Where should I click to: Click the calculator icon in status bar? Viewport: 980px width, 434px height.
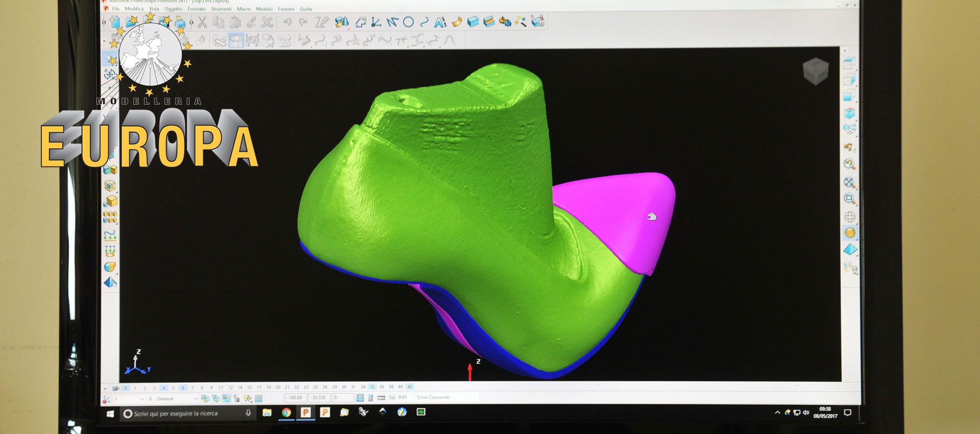point(371,398)
